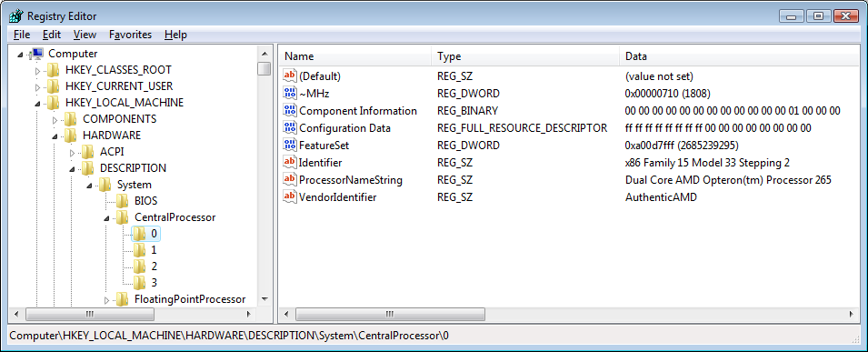
Task: Expand the FloatingPointProcessor key
Action: coord(107,300)
